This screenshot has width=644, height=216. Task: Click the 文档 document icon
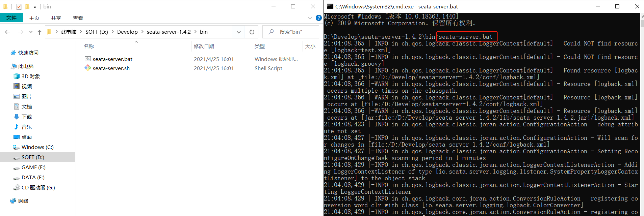click(x=17, y=106)
